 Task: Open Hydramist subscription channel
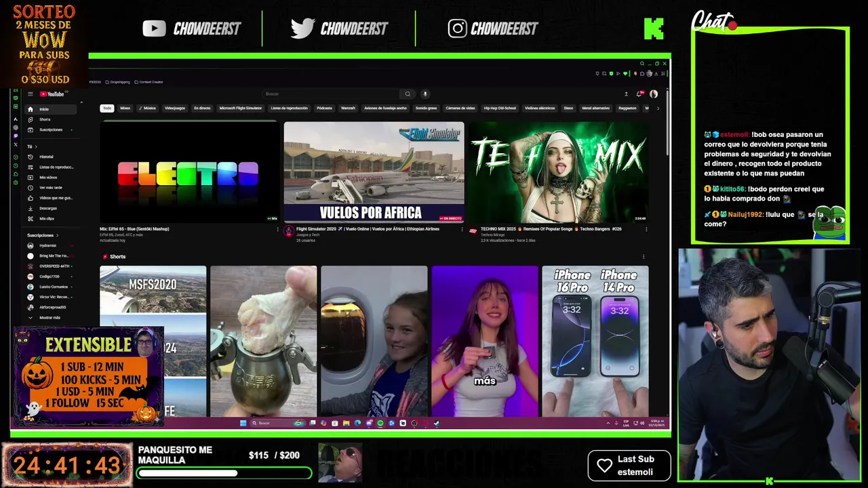point(52,245)
